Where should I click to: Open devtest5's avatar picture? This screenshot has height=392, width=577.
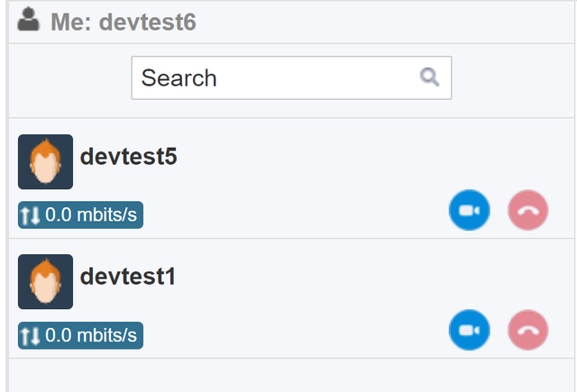coord(45,162)
